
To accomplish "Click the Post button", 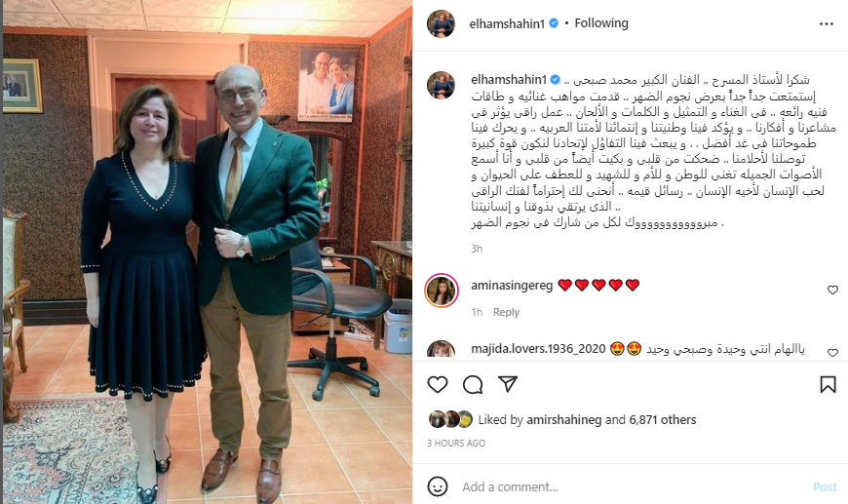I will pos(825,486).
